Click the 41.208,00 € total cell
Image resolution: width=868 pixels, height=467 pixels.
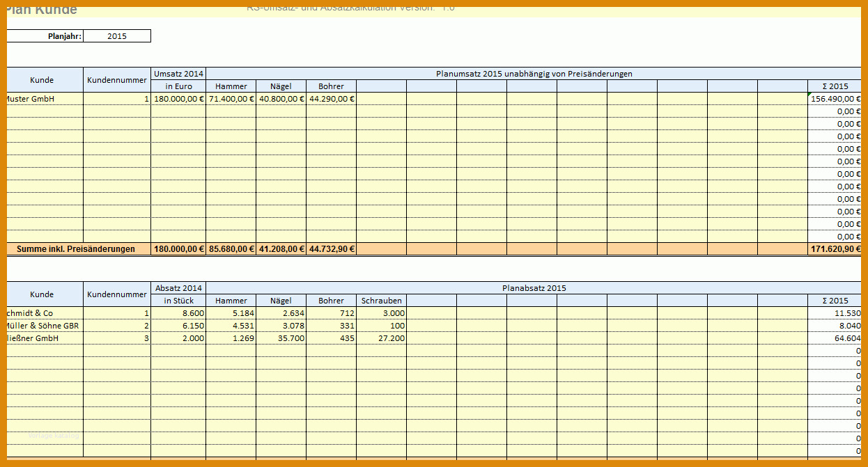[x=281, y=248]
